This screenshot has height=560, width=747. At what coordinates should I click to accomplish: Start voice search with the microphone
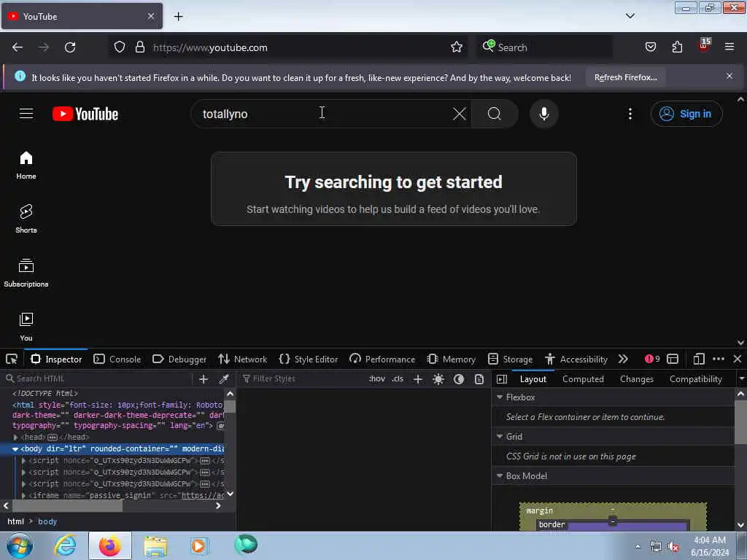[543, 114]
